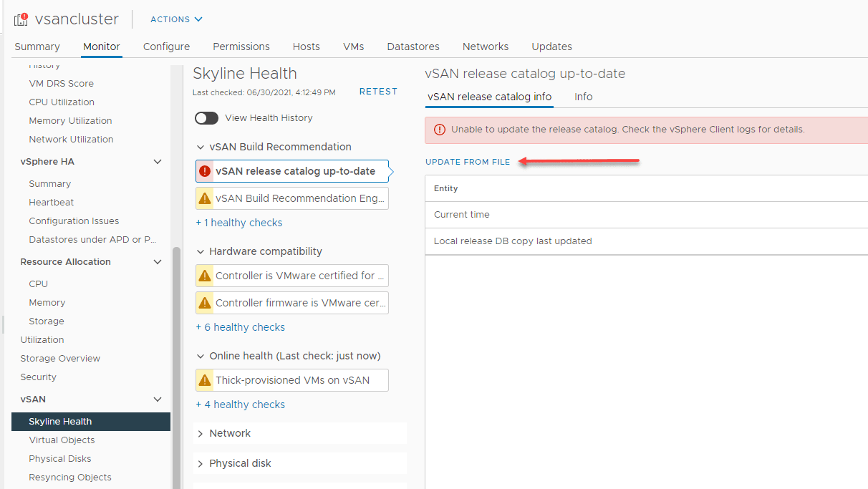
Task: Enable the View Health History toggle
Action: [x=206, y=118]
